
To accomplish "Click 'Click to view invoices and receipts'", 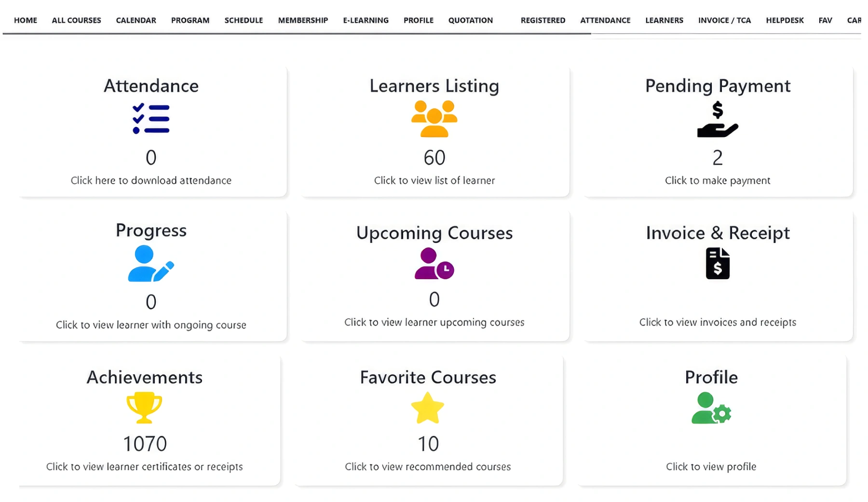I will [x=718, y=322].
